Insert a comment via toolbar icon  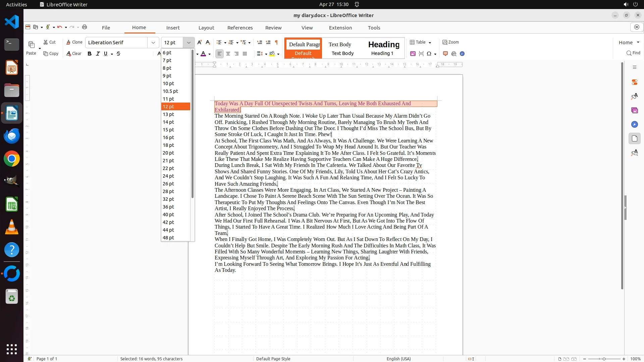[445, 54]
